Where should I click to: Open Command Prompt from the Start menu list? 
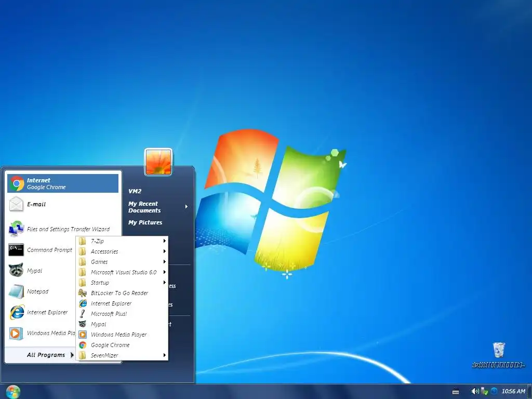(42, 250)
